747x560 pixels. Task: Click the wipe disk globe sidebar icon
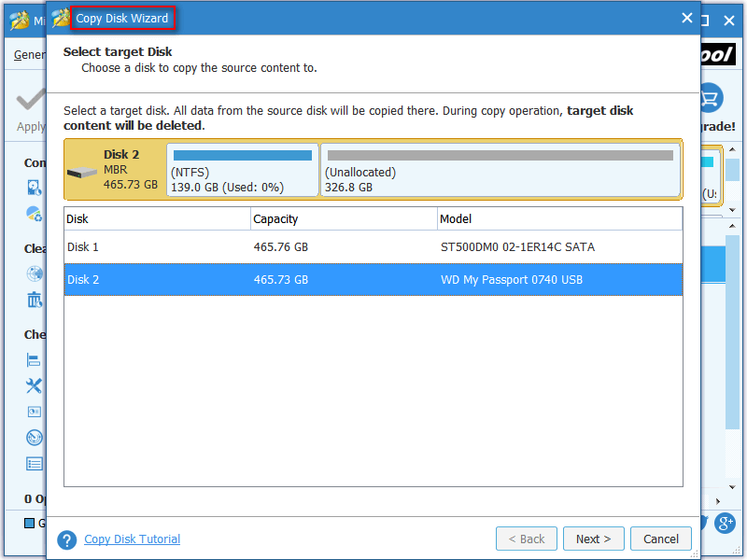point(35,273)
